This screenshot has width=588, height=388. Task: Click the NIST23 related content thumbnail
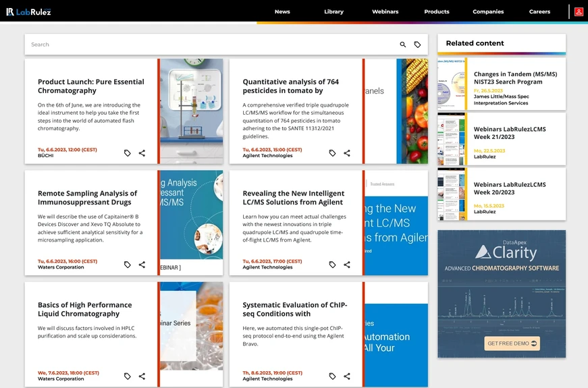[x=451, y=84]
